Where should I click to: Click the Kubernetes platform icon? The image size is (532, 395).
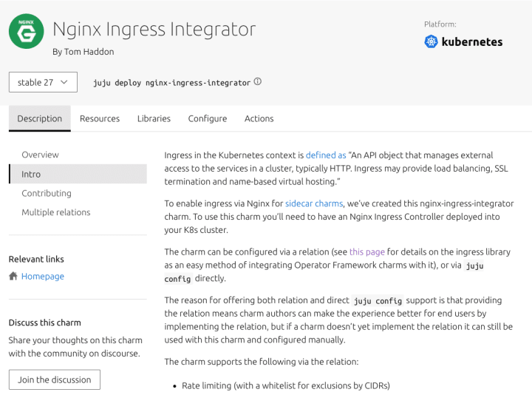(432, 42)
